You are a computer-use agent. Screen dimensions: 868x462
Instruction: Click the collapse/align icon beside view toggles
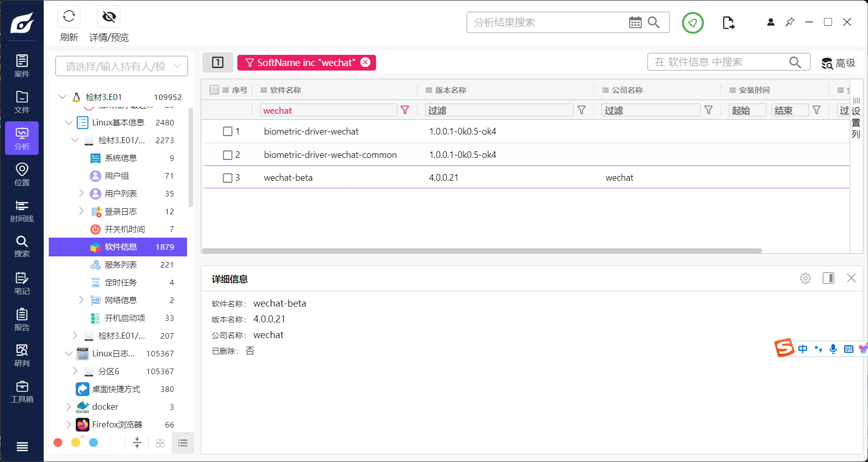tap(137, 443)
